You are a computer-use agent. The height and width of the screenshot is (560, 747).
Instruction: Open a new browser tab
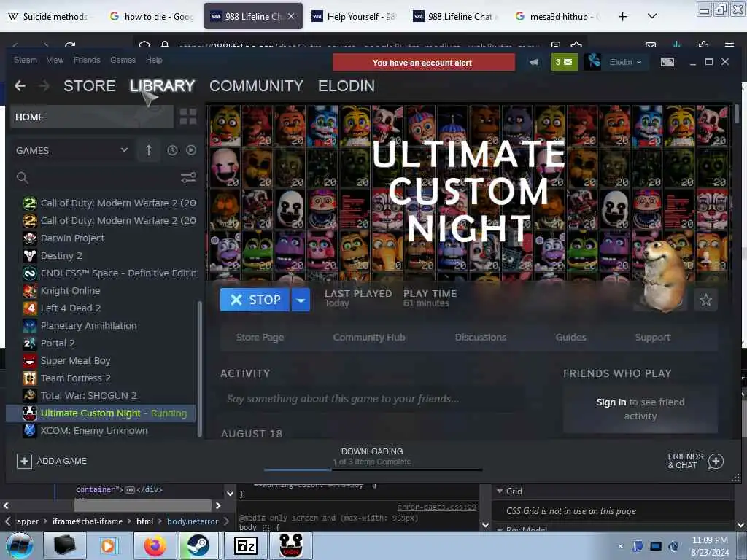(x=623, y=17)
